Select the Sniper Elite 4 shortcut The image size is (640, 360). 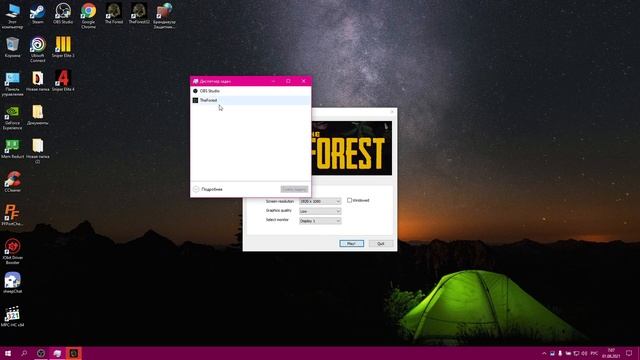point(63,81)
